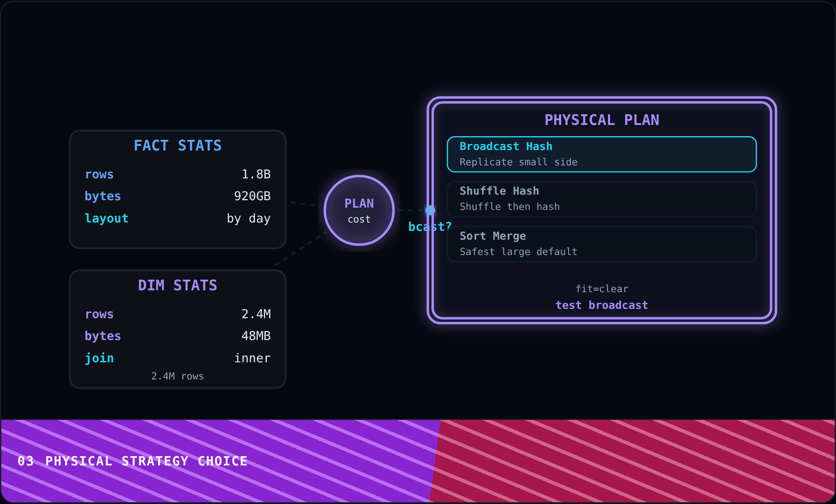Click 03 PHYSICAL STRATEGY CHOICE banner title
The width and height of the screenshot is (836, 504).
(x=132, y=461)
